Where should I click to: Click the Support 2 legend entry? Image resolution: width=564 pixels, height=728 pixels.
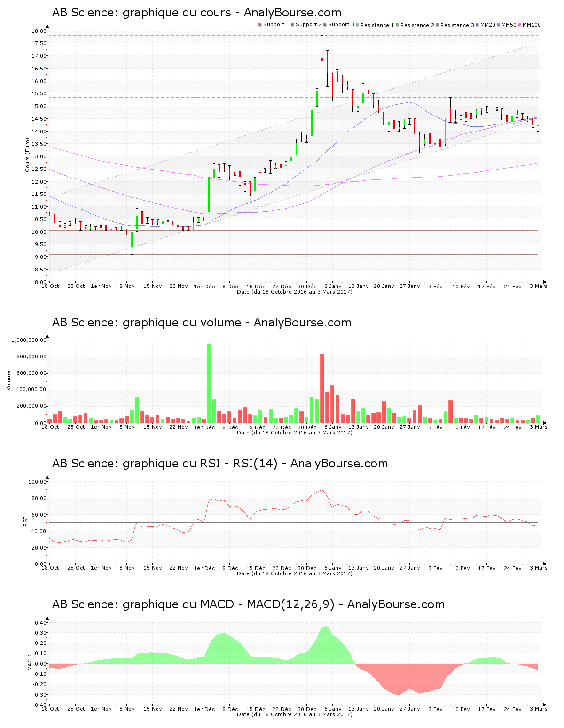click(x=306, y=25)
